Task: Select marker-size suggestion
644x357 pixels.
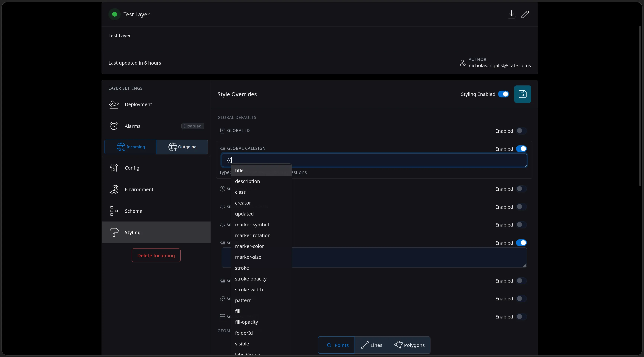Action: (x=261, y=257)
